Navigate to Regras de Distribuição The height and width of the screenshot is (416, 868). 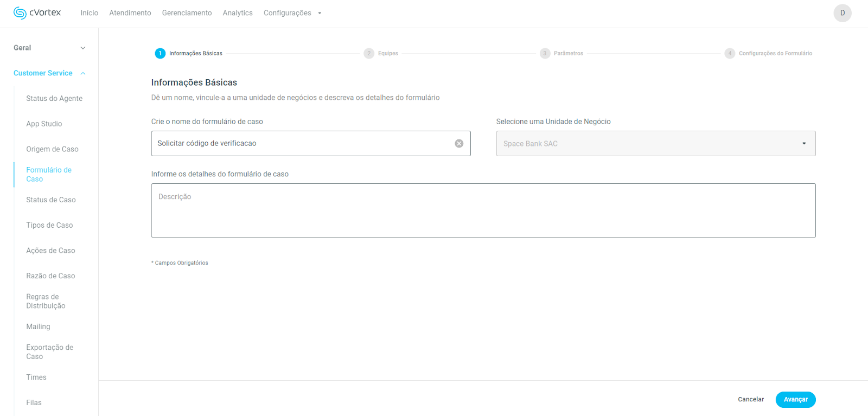pyautogui.click(x=46, y=302)
